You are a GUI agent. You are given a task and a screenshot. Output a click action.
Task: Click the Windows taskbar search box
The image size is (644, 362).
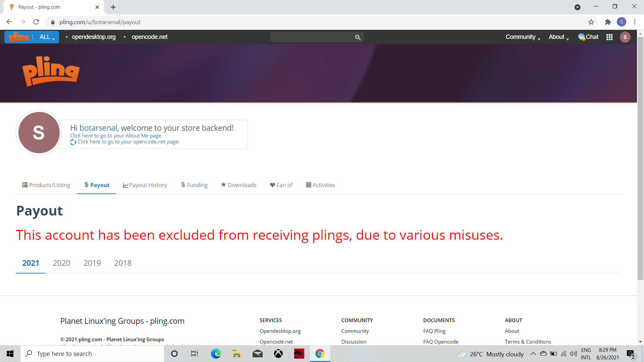coord(92,354)
